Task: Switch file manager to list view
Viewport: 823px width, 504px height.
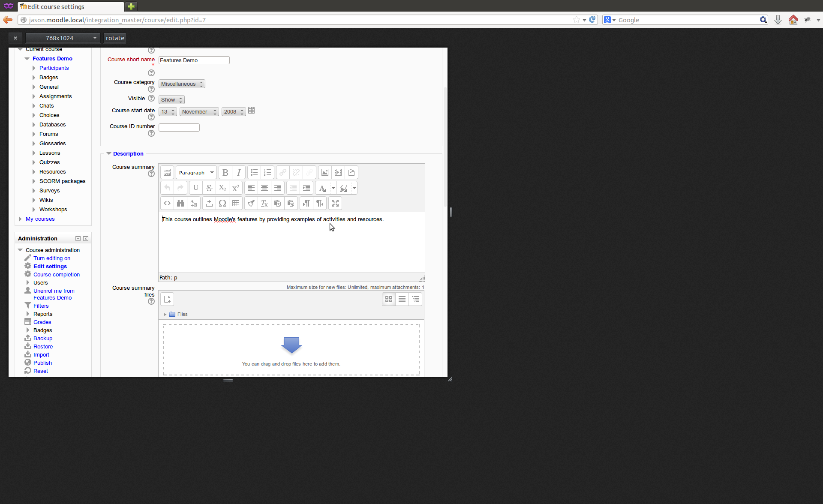Action: tap(402, 299)
